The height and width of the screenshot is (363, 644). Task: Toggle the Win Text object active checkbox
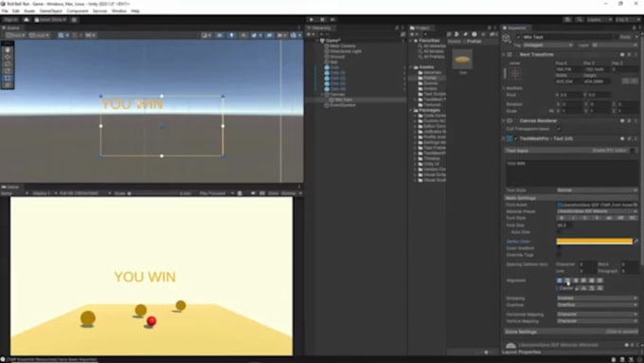pyautogui.click(x=519, y=37)
